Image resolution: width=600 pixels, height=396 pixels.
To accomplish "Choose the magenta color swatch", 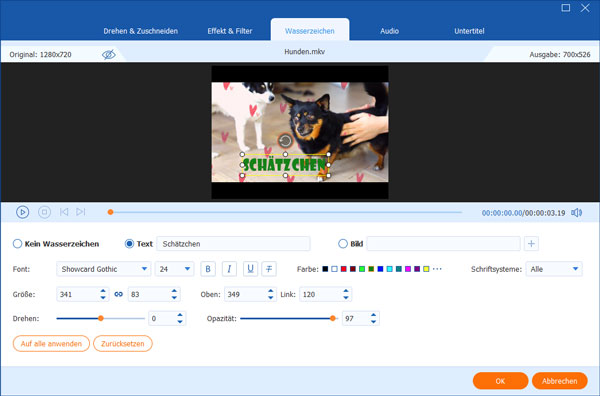I will point(408,269).
